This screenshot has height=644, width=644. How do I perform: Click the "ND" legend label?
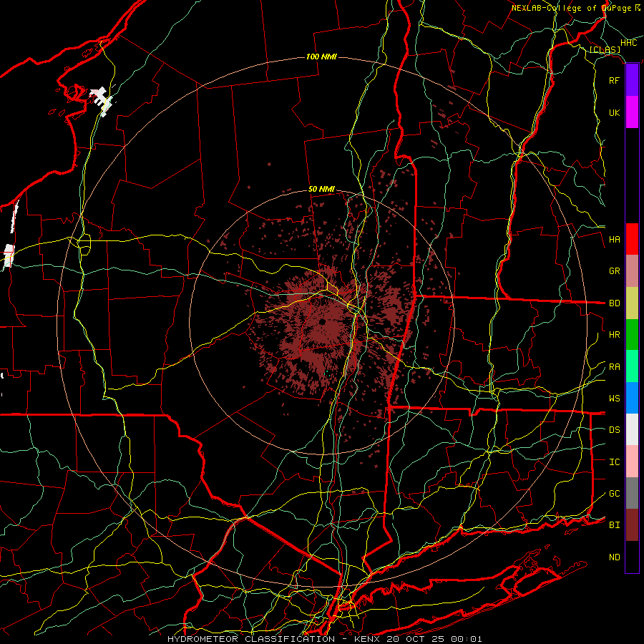[x=614, y=557]
